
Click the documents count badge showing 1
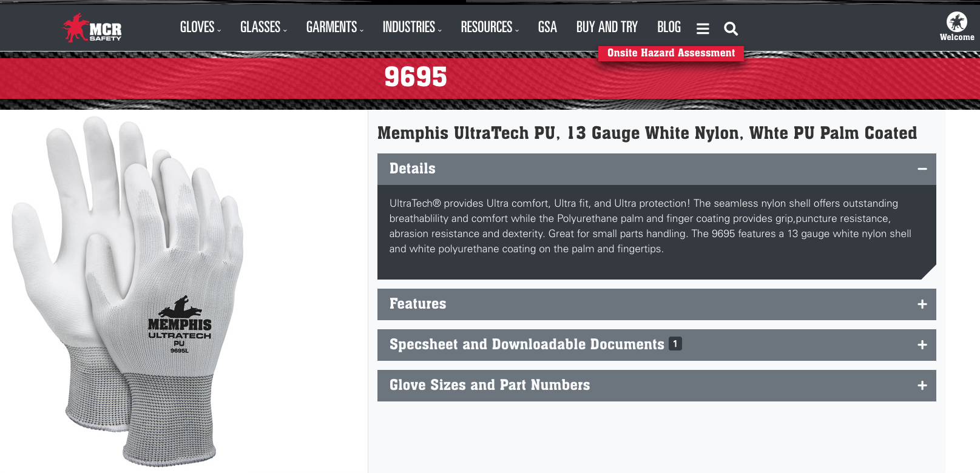click(x=675, y=344)
